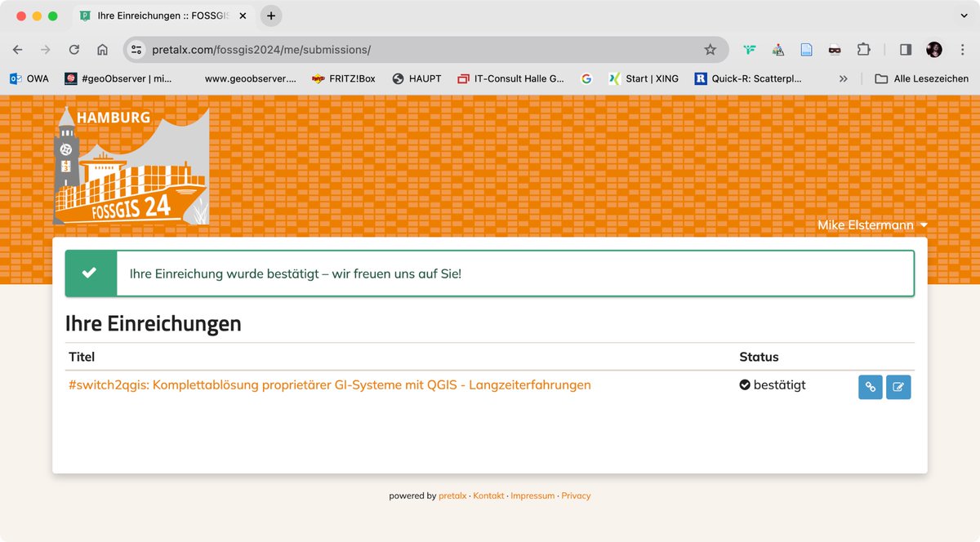980x542 pixels.
Task: Open the Start | XING bookmark
Action: pyautogui.click(x=644, y=79)
